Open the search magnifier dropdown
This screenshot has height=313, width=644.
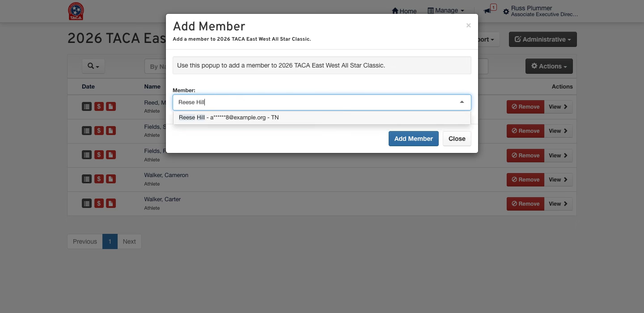click(93, 66)
